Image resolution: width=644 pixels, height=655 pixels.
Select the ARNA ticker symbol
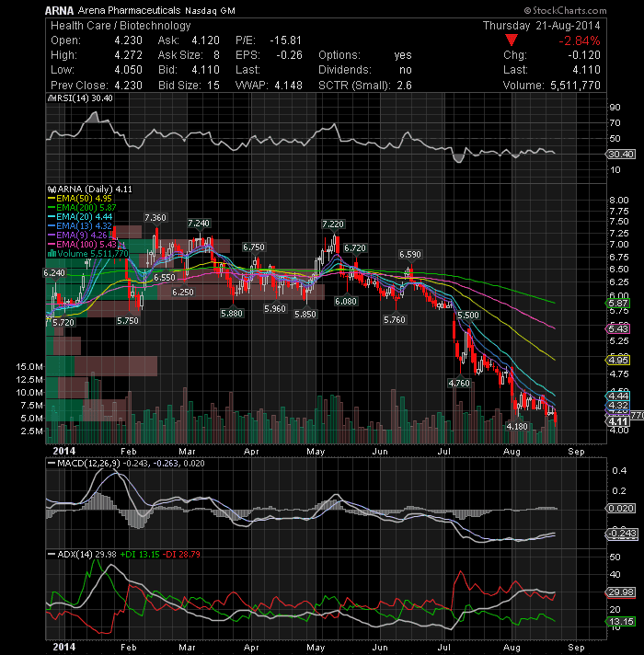point(59,10)
